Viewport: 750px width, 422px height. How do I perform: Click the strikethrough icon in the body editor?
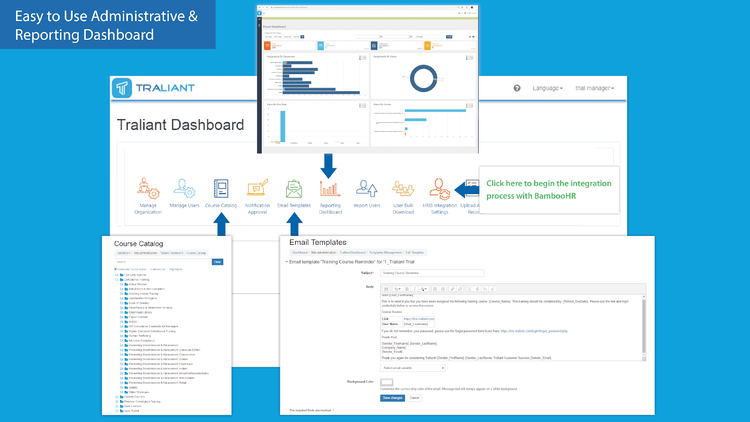tap(477, 289)
